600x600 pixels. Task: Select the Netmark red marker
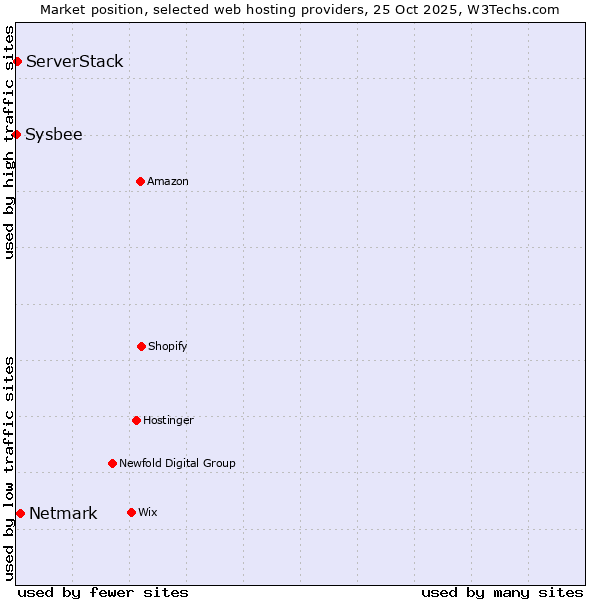(20, 513)
